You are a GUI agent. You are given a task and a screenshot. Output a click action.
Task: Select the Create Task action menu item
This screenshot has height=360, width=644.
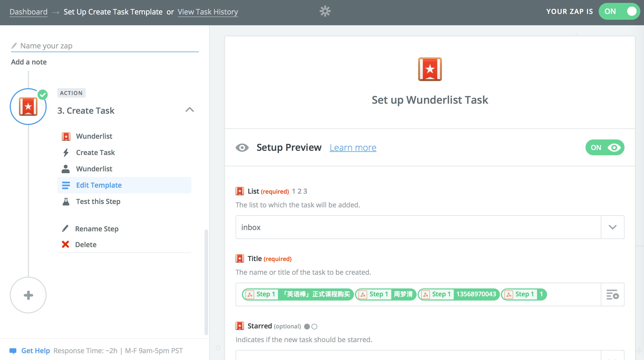[95, 153]
